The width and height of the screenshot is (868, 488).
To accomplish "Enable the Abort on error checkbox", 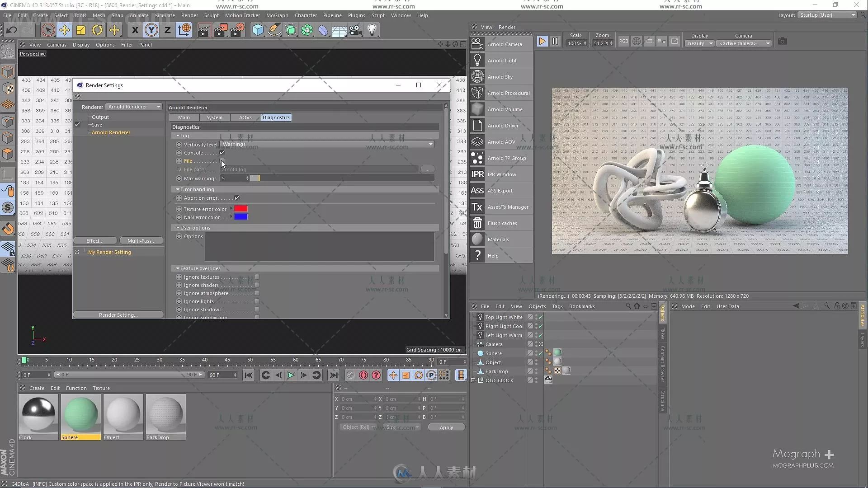I will point(237,198).
